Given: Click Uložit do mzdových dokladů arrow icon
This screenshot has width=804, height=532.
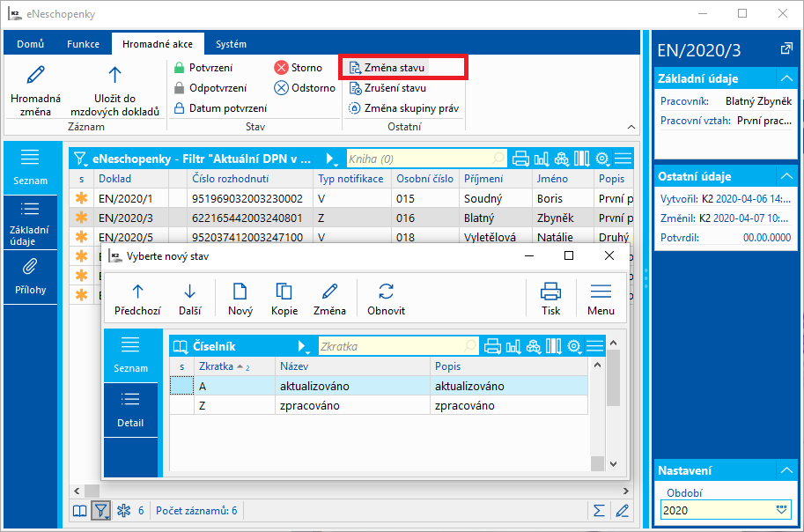Looking at the screenshot, I should coord(114,75).
